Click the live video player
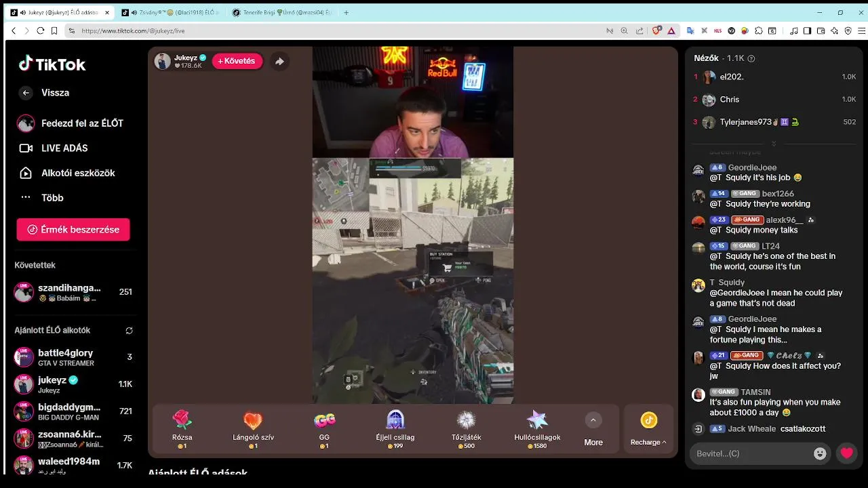This screenshot has width=868, height=488. pos(412,225)
